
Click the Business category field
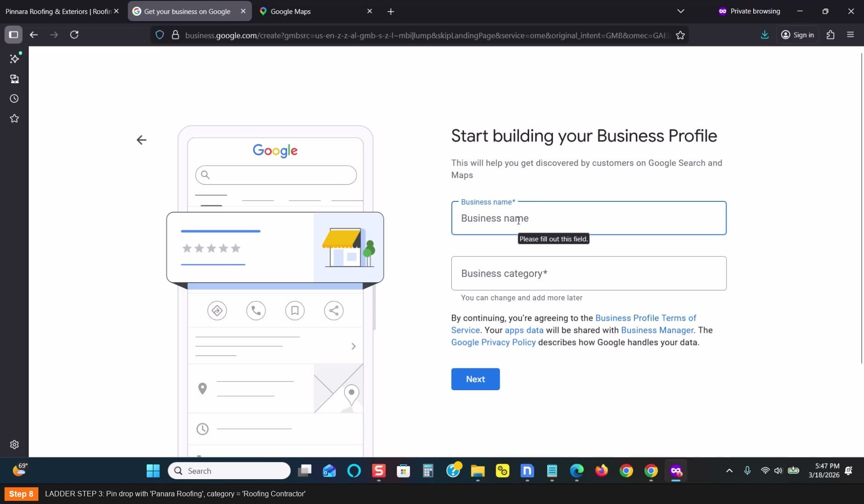589,273
